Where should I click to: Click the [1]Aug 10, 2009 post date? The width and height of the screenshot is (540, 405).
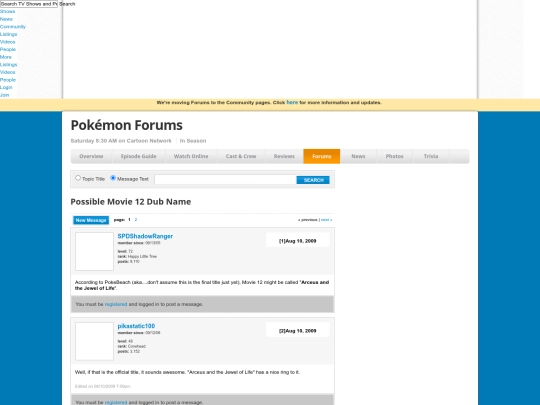point(298,241)
